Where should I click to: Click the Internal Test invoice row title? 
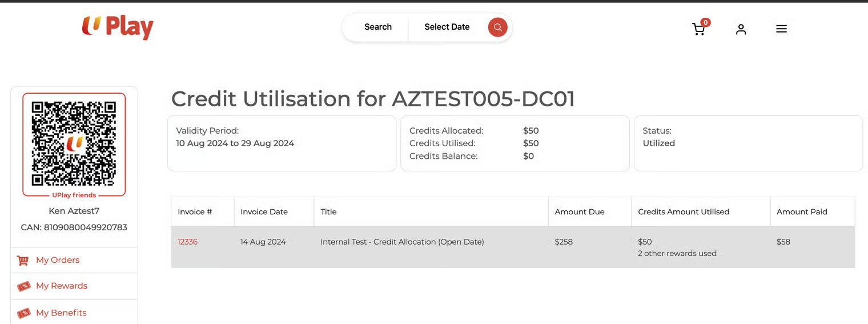pyautogui.click(x=402, y=242)
